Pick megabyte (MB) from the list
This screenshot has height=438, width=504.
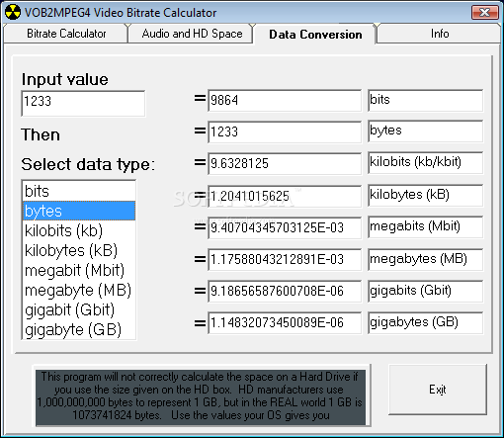click(79, 290)
